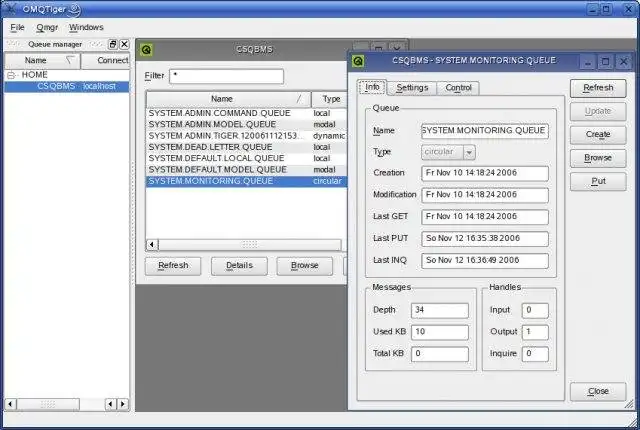Click the Create button
Image resolution: width=640 pixels, height=430 pixels.
(598, 135)
